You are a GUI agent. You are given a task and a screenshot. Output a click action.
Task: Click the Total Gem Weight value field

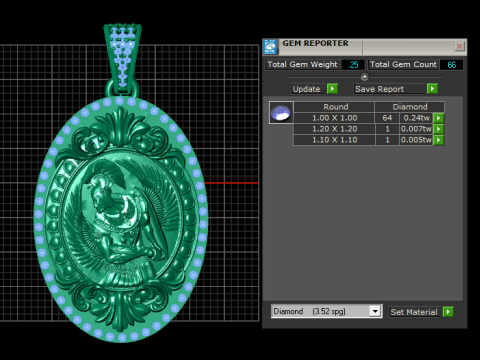(353, 65)
